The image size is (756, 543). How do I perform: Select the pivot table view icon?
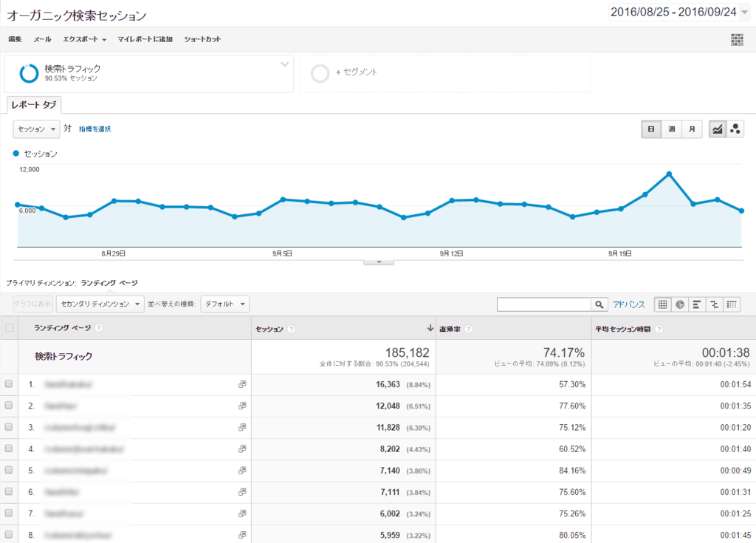click(732, 304)
